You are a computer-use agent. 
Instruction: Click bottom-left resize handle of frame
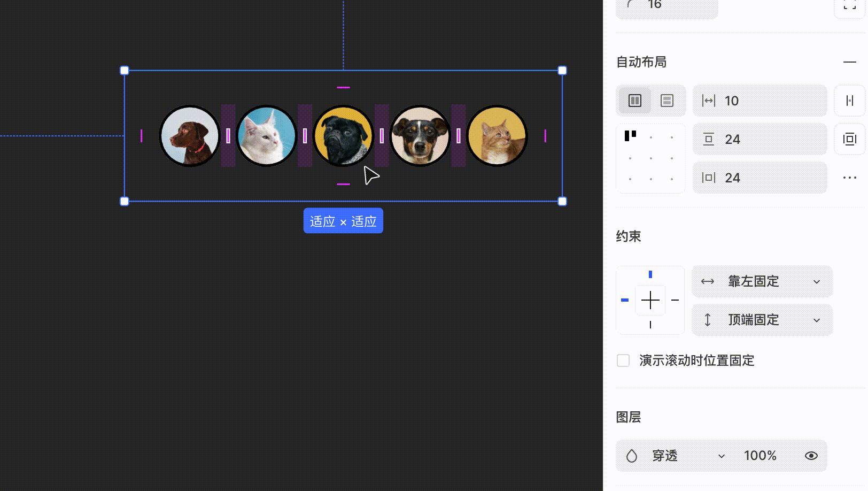click(x=125, y=202)
